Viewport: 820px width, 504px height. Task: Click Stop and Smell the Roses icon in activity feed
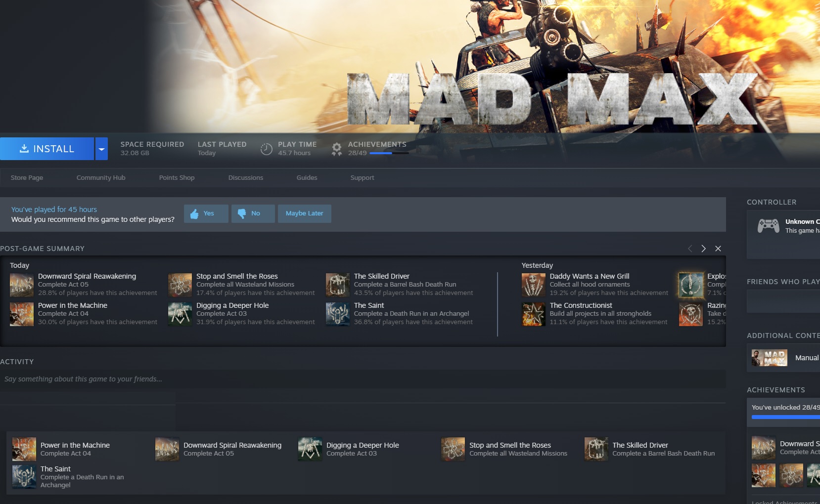(453, 449)
